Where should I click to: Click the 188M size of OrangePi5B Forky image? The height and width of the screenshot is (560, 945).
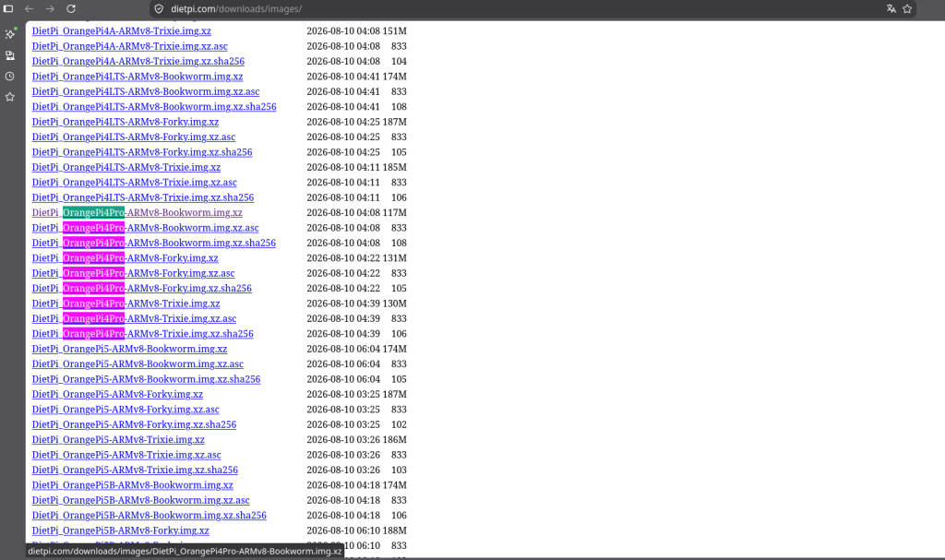coord(395,530)
